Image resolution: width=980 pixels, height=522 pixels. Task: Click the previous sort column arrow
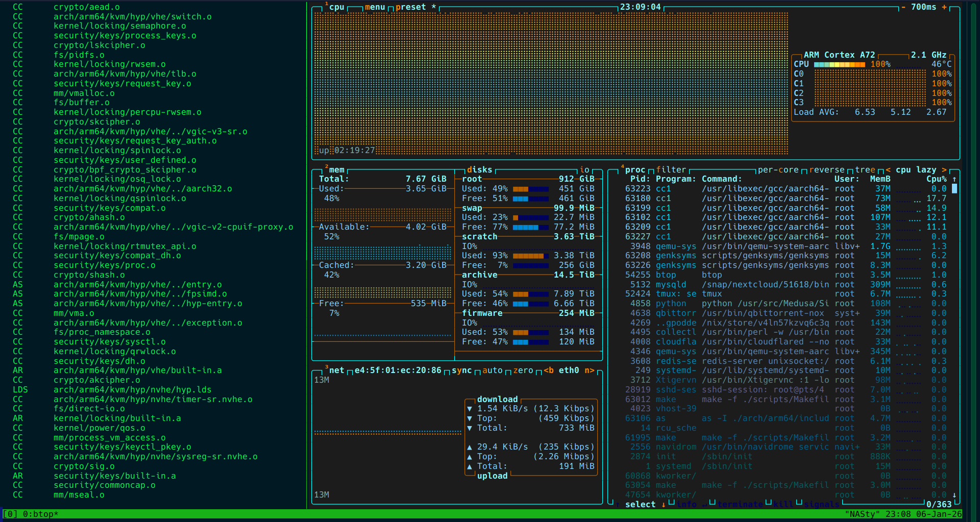tap(888, 170)
